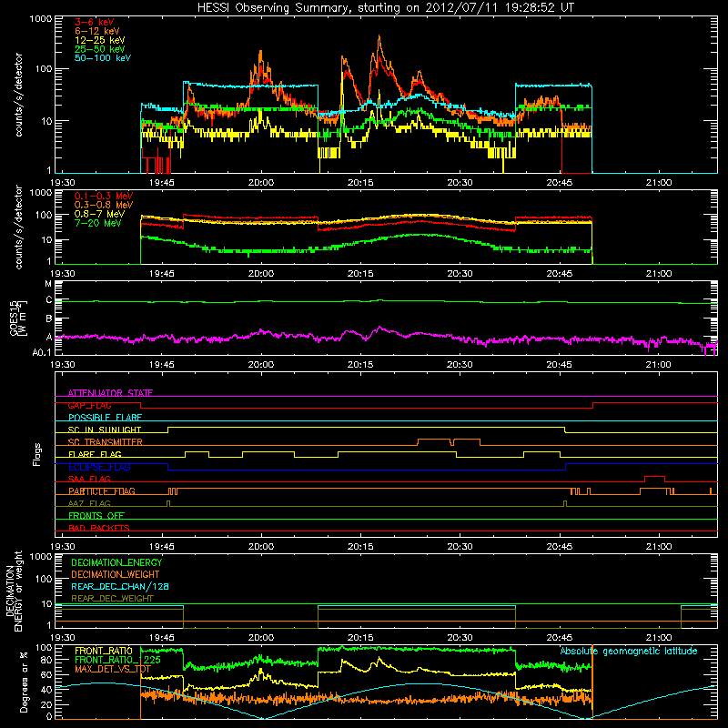Click the FLARE_FLAG label
Image resolution: width=728 pixels, height=728 pixels.
(95, 454)
